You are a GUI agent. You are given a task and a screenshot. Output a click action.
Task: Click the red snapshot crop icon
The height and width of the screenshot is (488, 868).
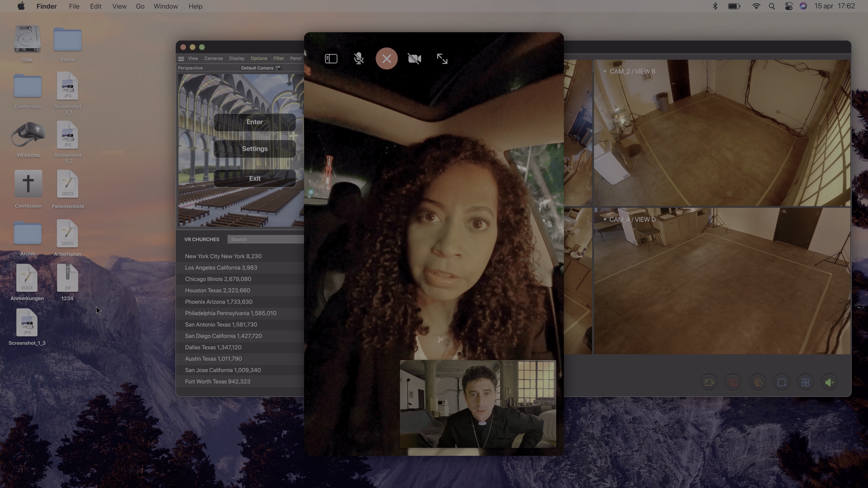[x=733, y=382]
